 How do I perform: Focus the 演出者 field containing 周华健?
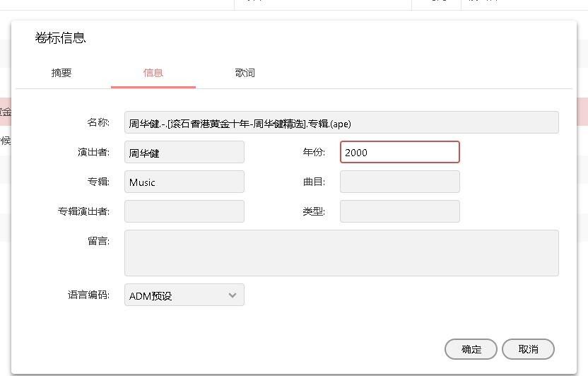[x=184, y=153]
